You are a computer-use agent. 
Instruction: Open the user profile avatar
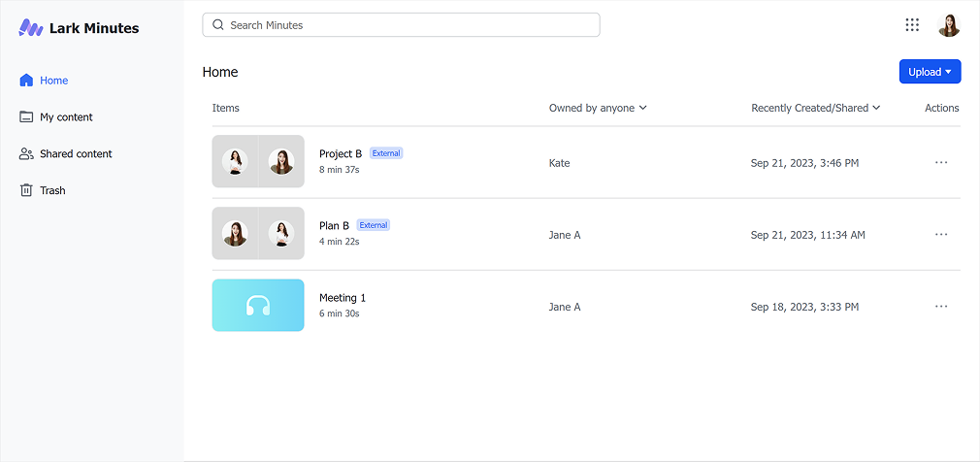point(949,25)
